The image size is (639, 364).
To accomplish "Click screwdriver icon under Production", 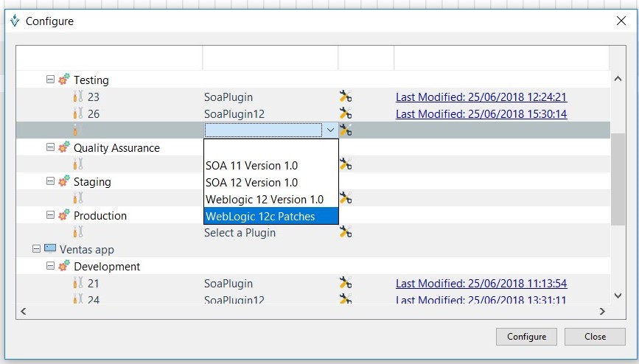I will coord(78,232).
